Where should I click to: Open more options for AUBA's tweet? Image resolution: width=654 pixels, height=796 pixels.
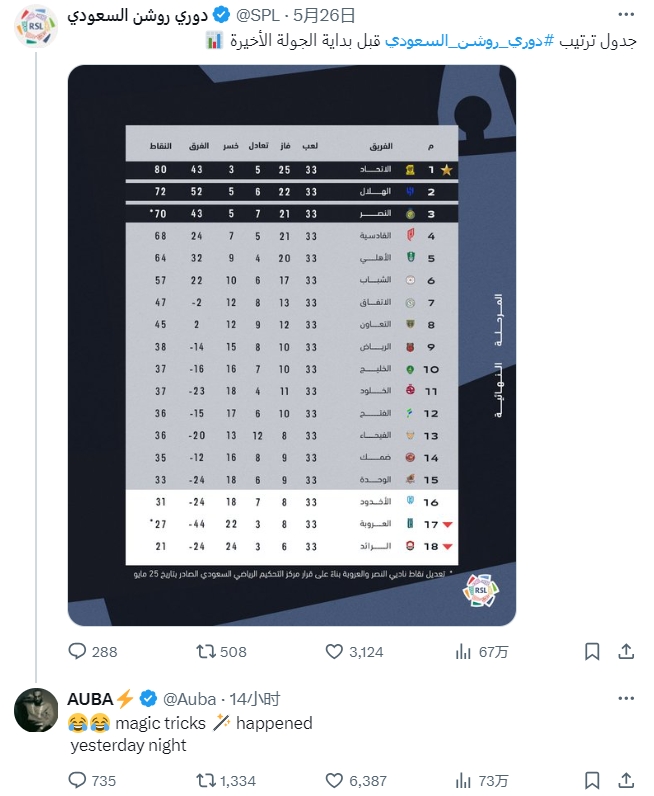coord(625,698)
